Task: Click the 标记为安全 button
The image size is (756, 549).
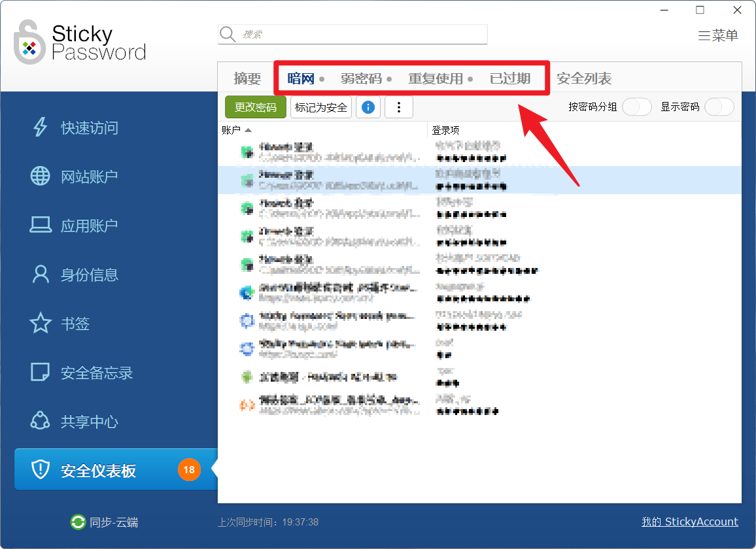Action: click(320, 107)
